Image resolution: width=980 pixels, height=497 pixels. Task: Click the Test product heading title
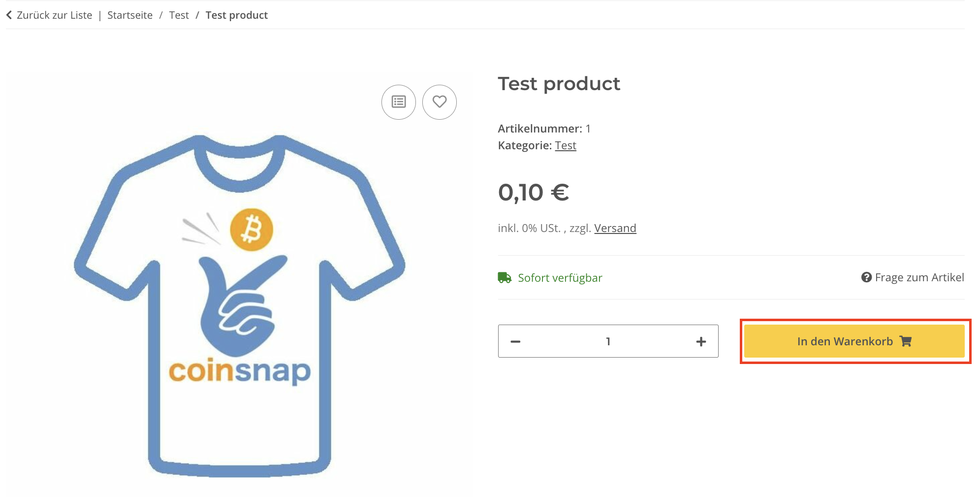559,84
